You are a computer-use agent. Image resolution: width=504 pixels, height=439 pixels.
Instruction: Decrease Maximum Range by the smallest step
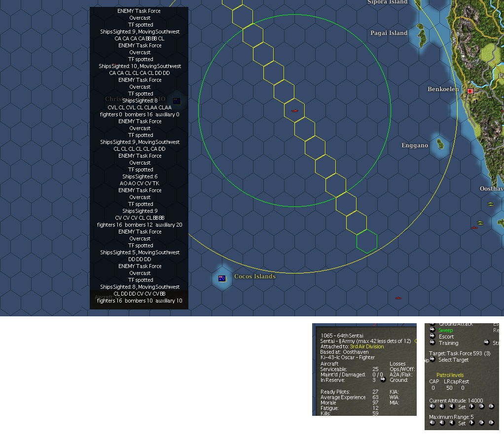452,423
